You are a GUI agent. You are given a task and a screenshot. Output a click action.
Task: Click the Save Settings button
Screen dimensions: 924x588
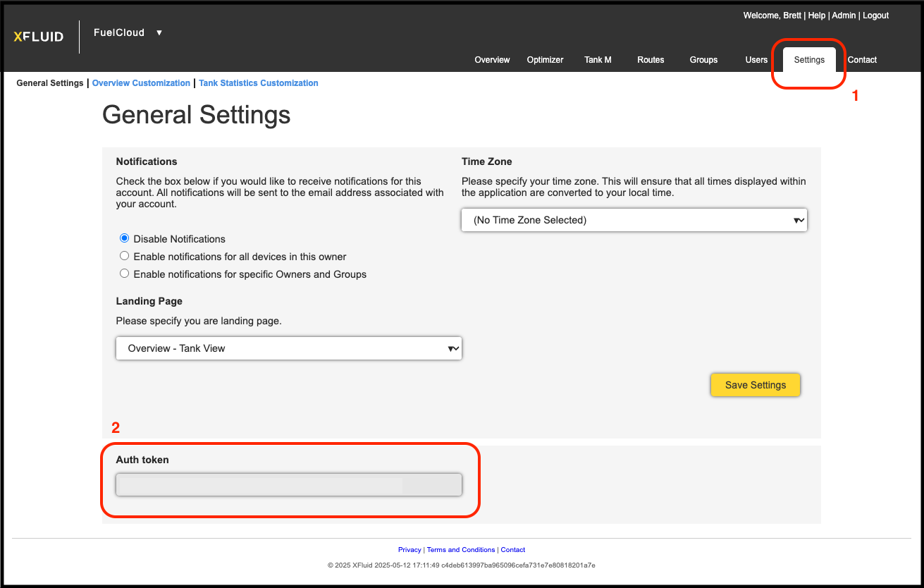tap(756, 385)
